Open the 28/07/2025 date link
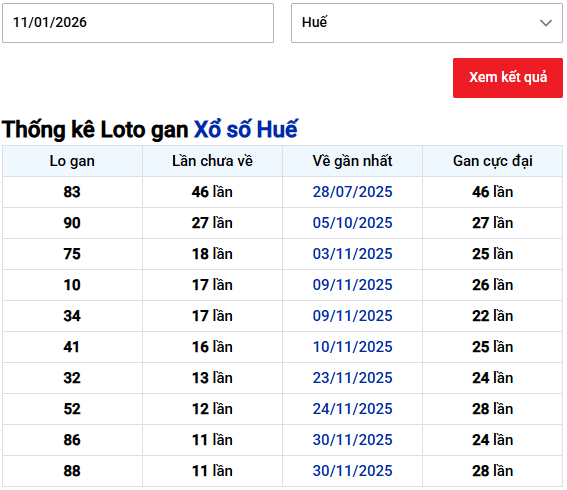 [x=352, y=192]
